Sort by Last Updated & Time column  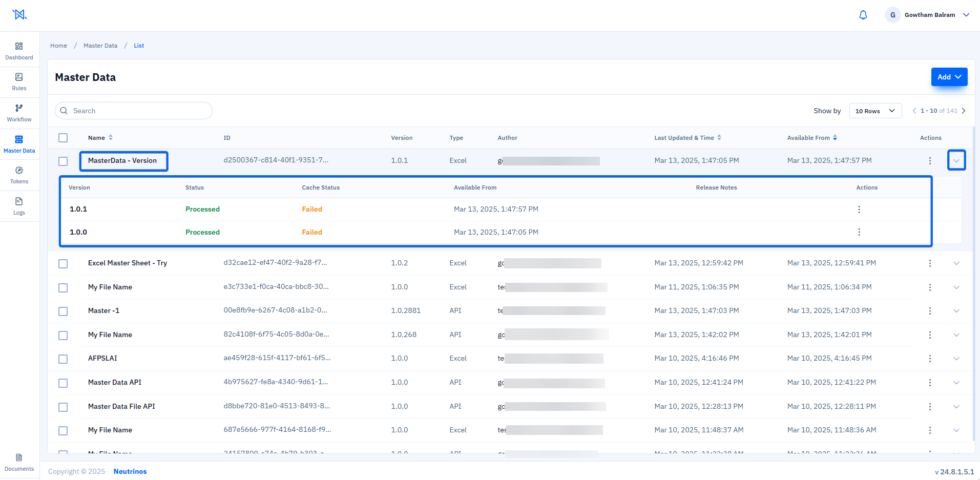(719, 138)
